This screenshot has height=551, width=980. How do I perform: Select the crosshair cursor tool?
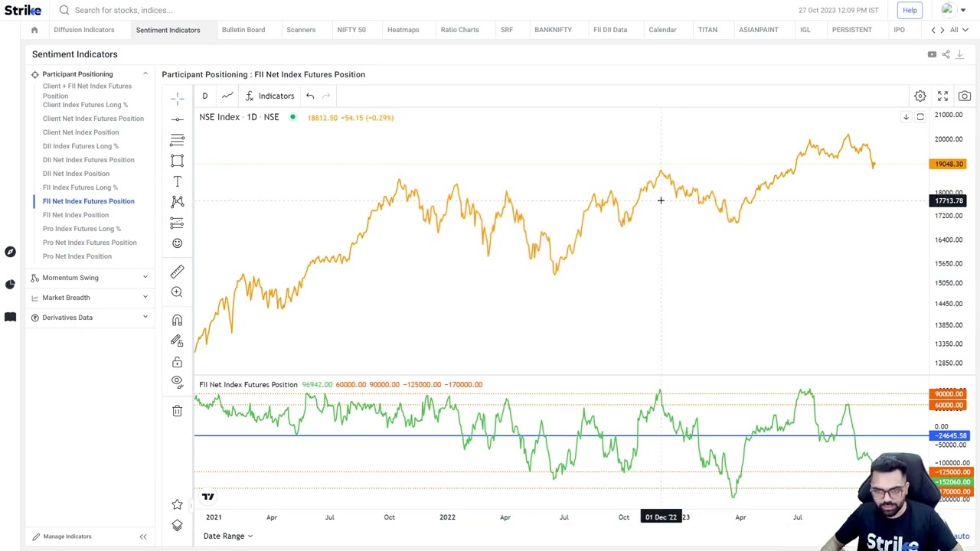(177, 99)
